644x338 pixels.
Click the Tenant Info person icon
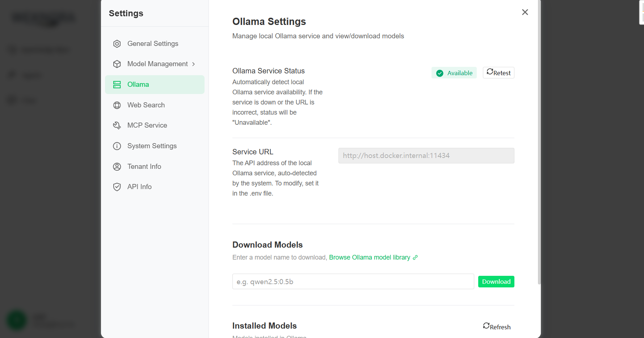click(117, 166)
